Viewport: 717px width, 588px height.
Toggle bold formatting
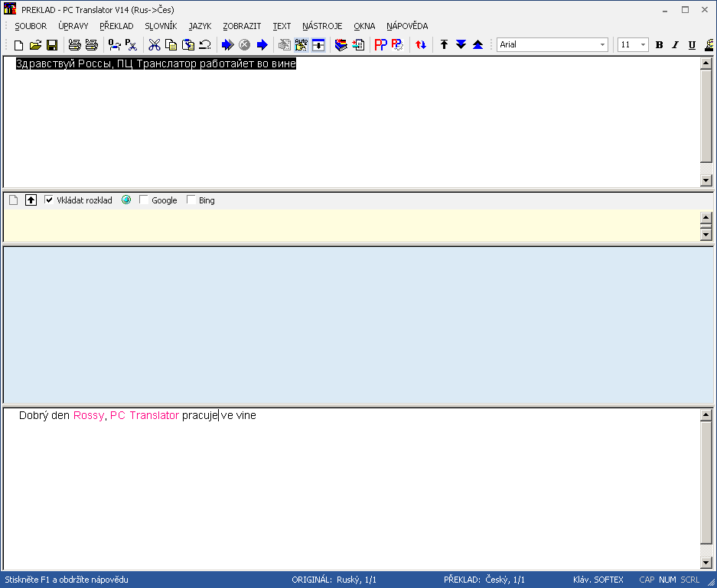point(659,45)
